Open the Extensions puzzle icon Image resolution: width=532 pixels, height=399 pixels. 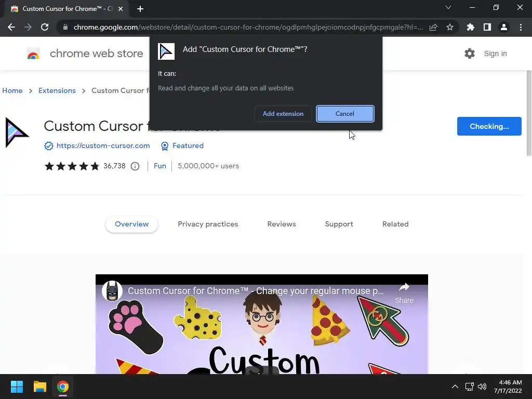(471, 27)
